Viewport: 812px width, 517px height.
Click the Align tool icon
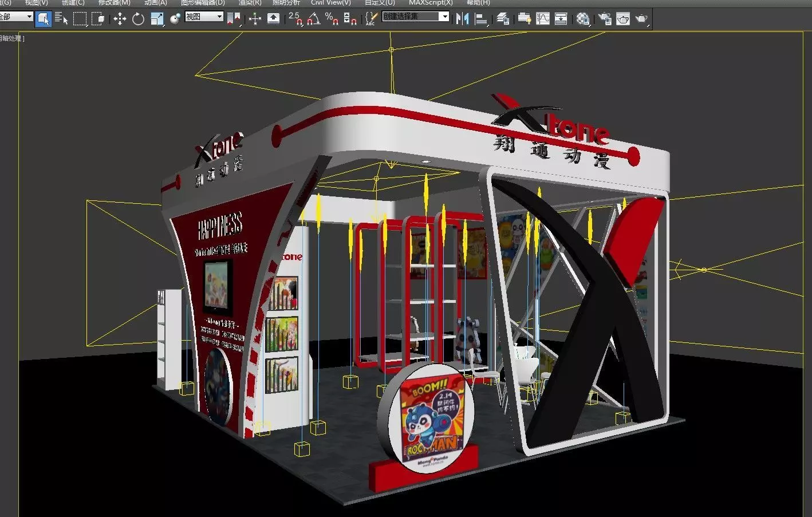click(481, 19)
